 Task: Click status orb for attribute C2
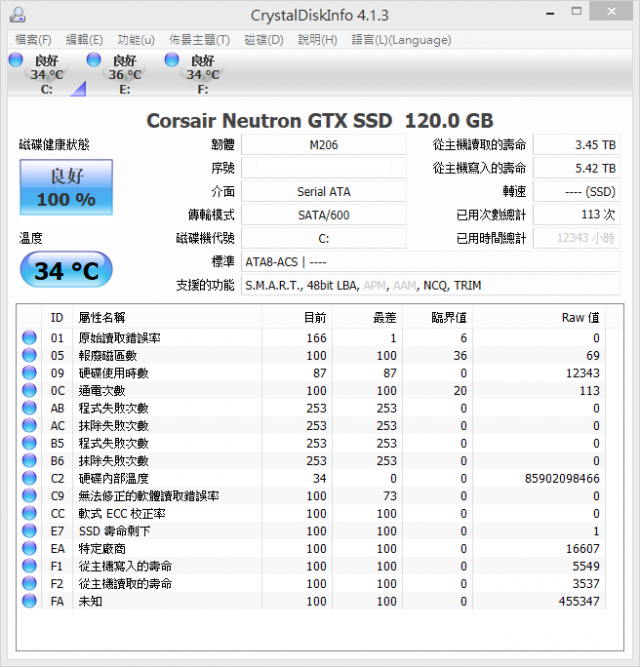click(x=29, y=478)
